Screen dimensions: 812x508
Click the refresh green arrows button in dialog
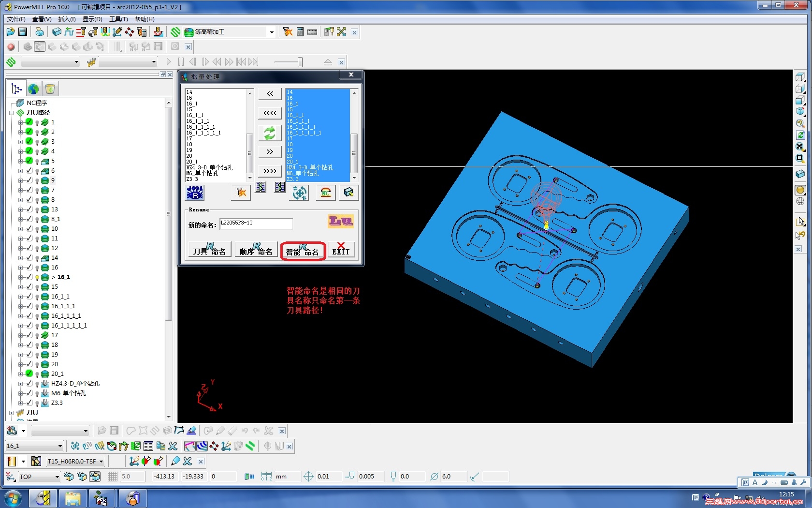tap(270, 133)
